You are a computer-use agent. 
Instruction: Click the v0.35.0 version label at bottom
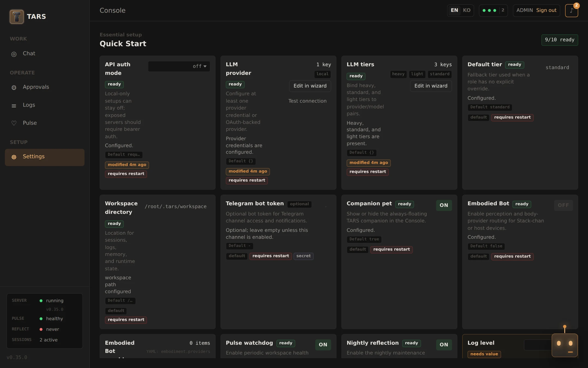click(17, 357)
